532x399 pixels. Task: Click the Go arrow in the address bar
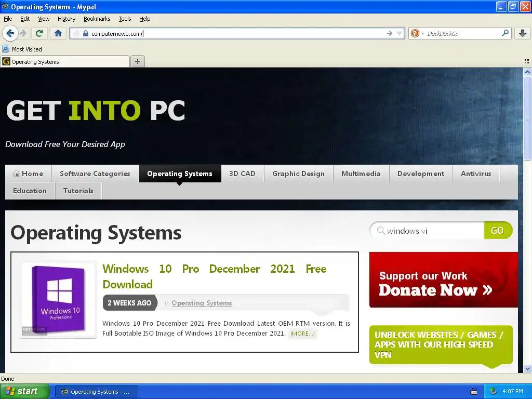point(389,33)
